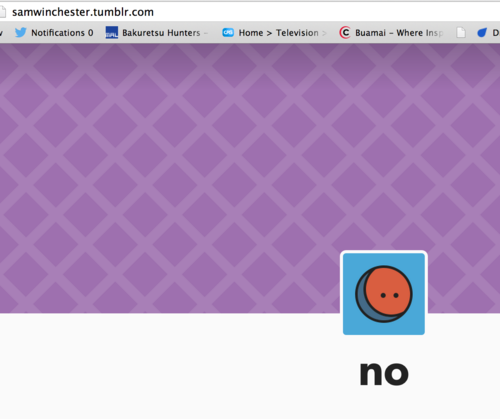Open the Home > Television bookmark
Viewport: 500px width, 419px height.
[x=274, y=33]
